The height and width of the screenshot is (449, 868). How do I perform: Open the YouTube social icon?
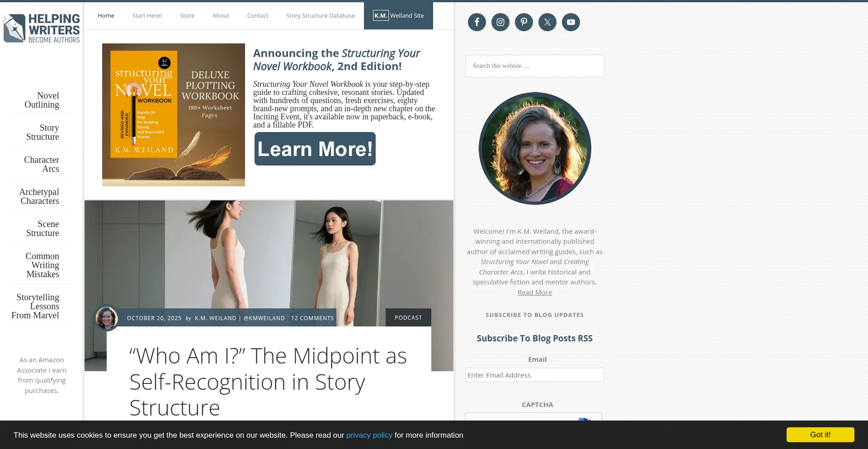pos(571,22)
